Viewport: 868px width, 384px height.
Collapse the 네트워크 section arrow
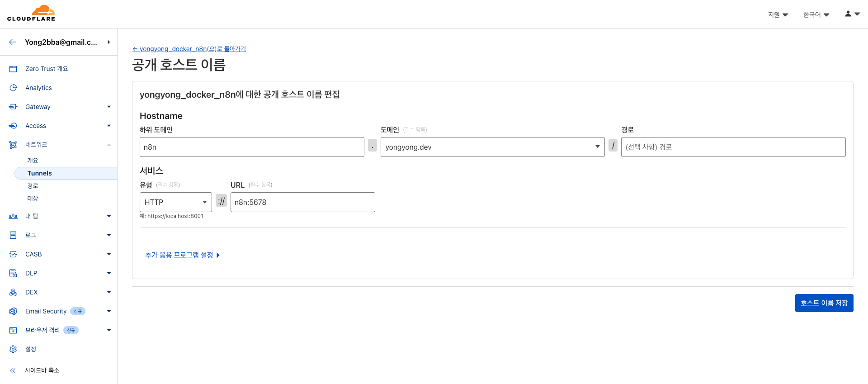point(109,145)
